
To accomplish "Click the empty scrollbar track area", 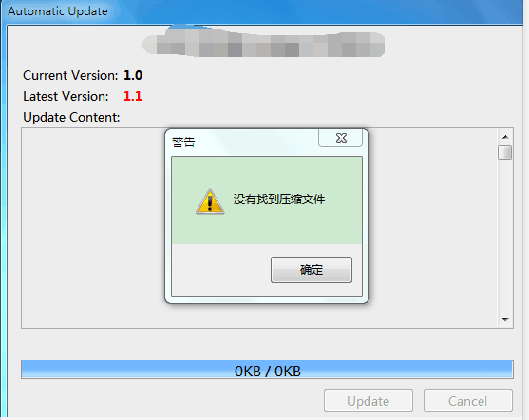I will coord(505,236).
